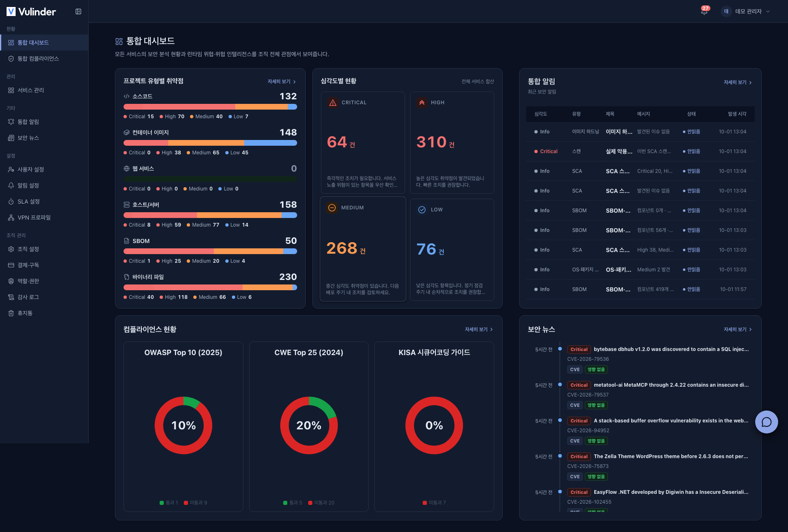Open the LOW 76건 severity card
Image resolution: width=788 pixels, height=532 pixels.
452,250
